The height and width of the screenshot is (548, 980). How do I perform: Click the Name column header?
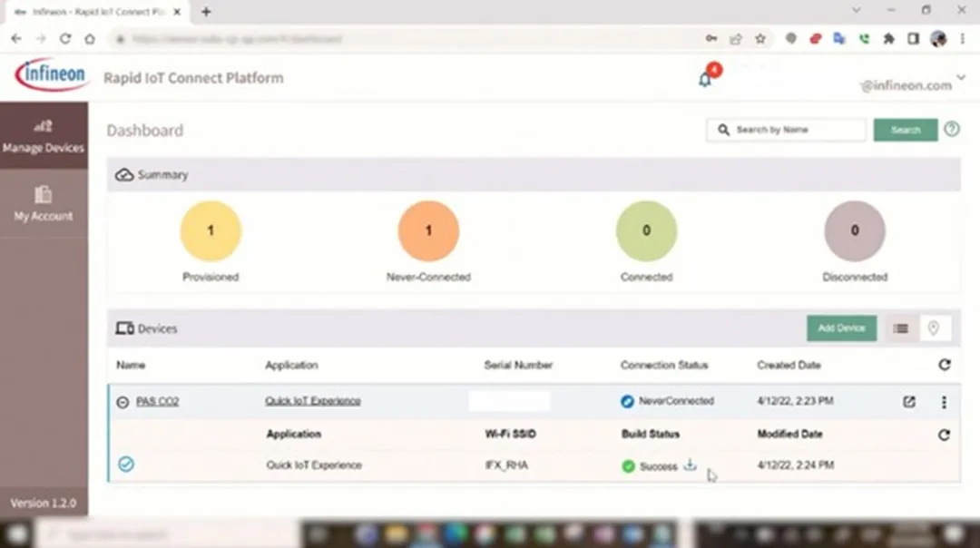(x=131, y=365)
